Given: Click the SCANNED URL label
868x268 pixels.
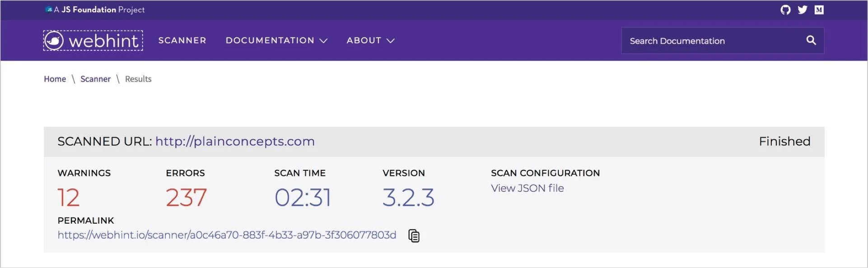Looking at the screenshot, I should pyautogui.click(x=105, y=141).
